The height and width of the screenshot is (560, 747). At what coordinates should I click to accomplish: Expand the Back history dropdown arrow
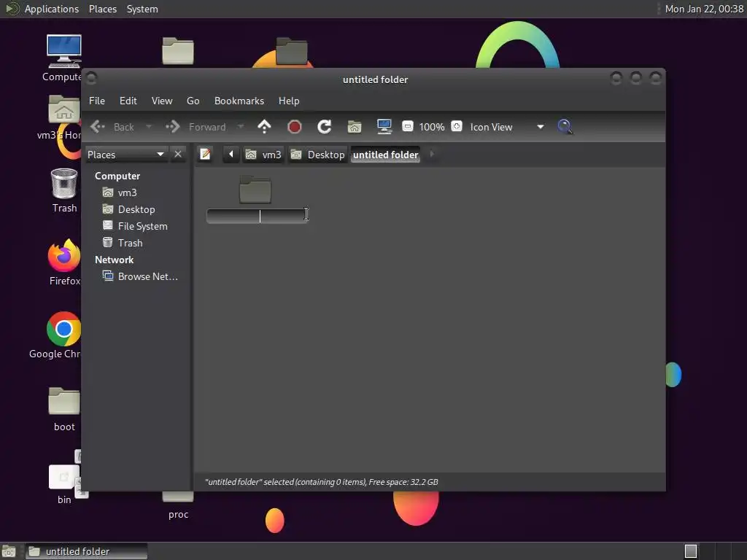[149, 127]
